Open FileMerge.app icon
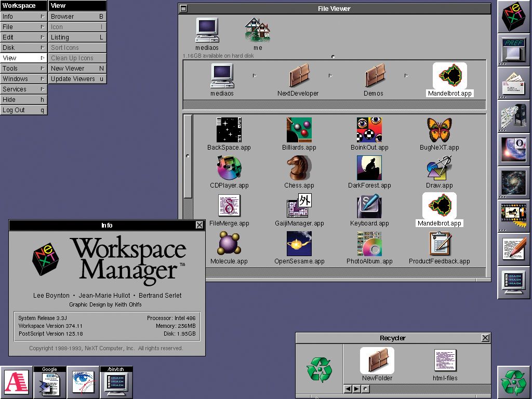Viewport: 532px width, 399px height. (229, 206)
